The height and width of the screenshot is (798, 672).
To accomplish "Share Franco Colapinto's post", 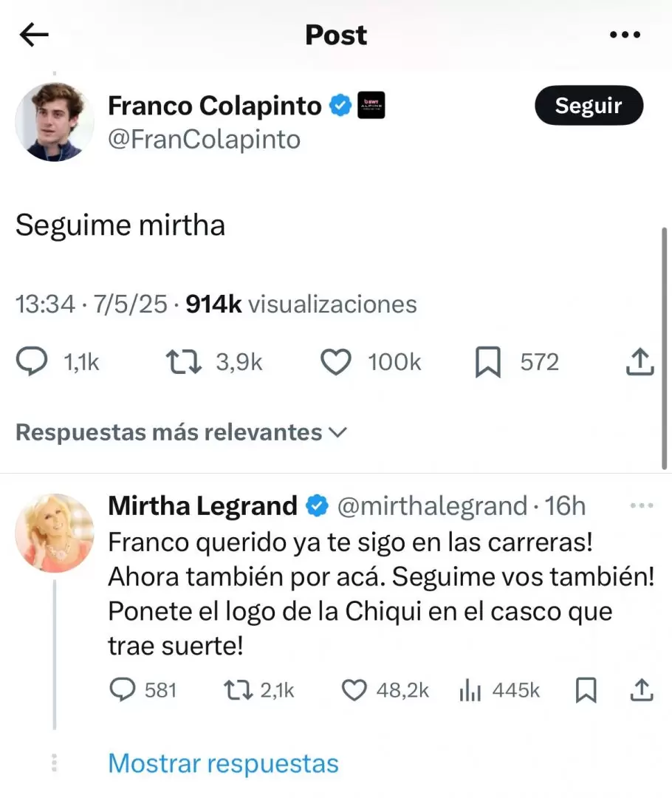I will (640, 362).
